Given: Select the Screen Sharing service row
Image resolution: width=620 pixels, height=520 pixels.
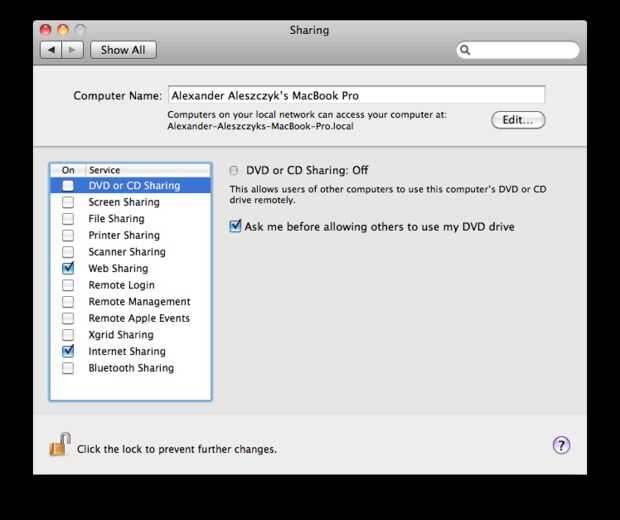Looking at the screenshot, I should 130,202.
